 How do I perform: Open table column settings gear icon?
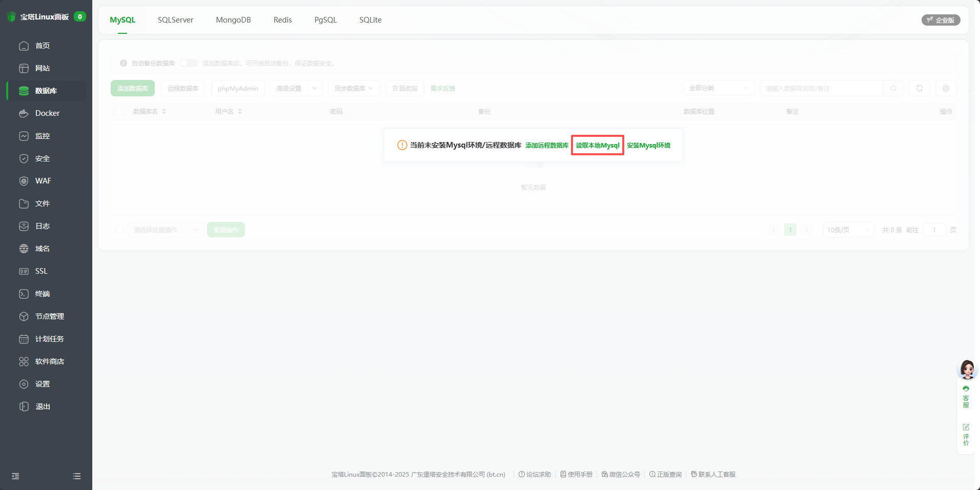(x=946, y=88)
